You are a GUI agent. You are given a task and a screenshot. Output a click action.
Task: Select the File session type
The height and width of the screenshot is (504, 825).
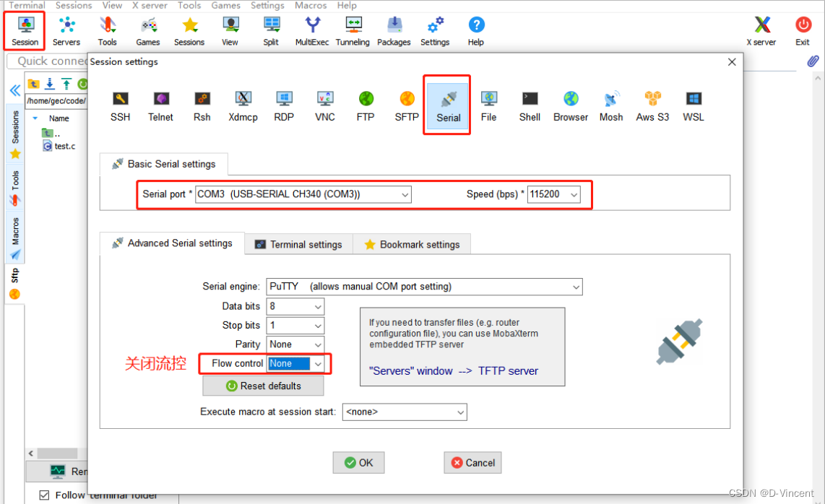click(x=489, y=105)
